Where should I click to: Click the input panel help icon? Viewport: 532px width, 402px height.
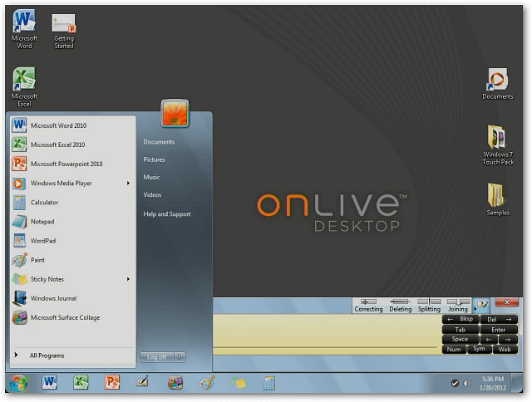click(x=482, y=304)
